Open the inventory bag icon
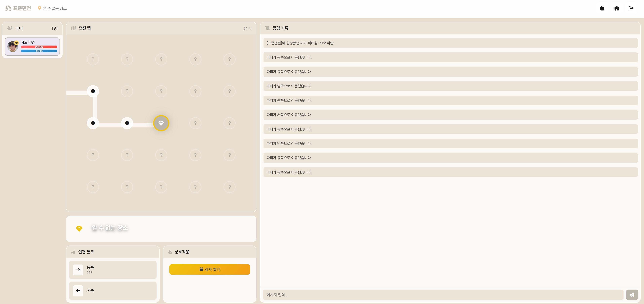 click(602, 8)
